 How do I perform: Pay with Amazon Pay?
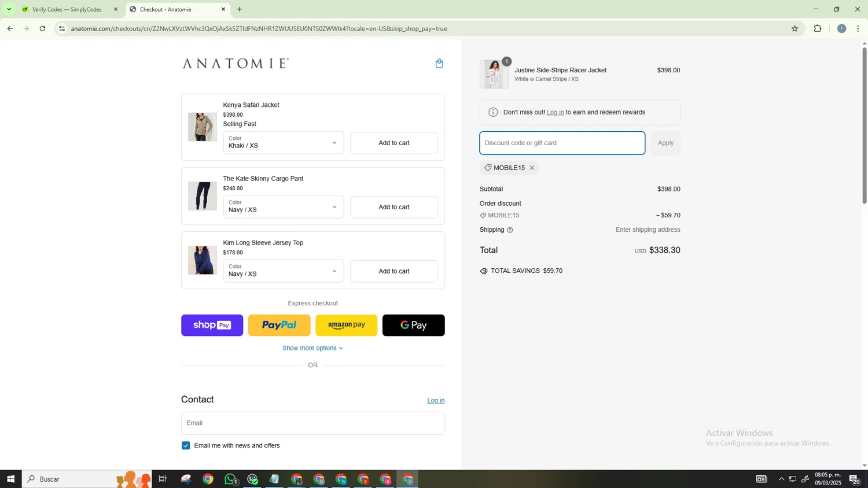coord(347,326)
